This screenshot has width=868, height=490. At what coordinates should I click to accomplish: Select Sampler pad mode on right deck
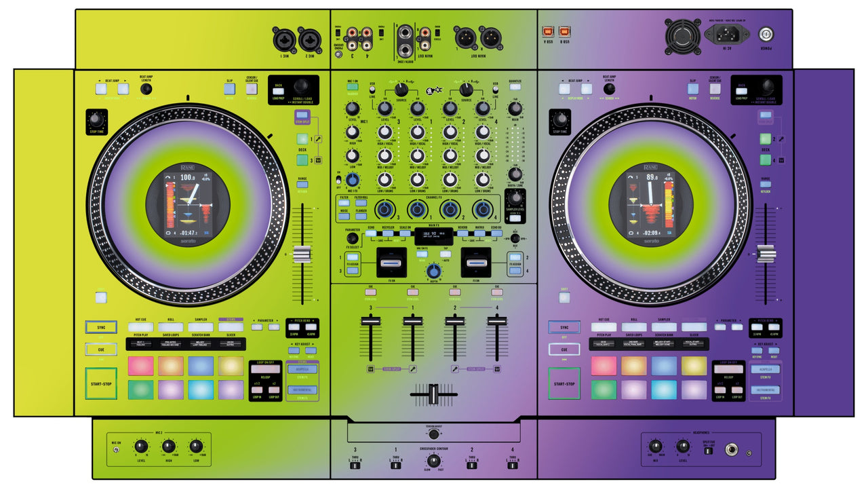coord(664,327)
